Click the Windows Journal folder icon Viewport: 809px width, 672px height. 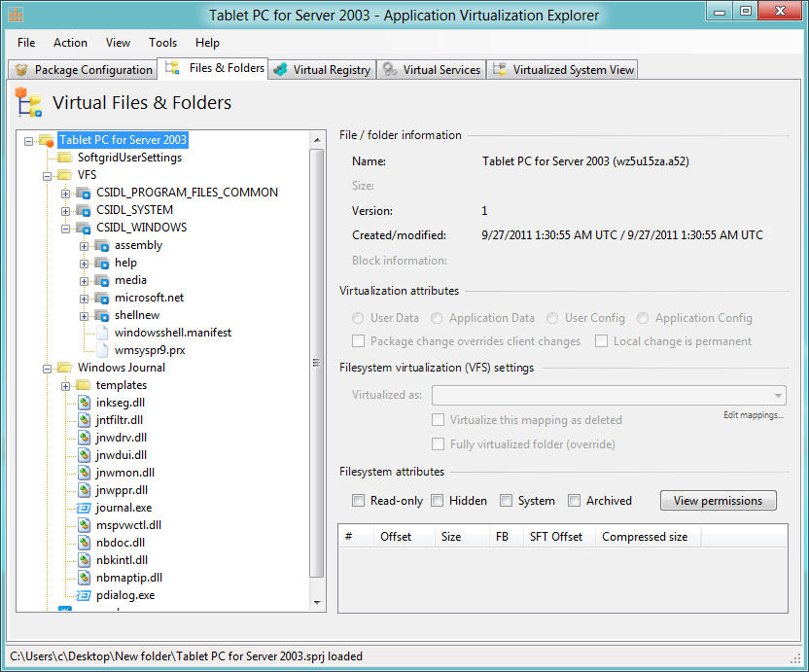pos(65,368)
